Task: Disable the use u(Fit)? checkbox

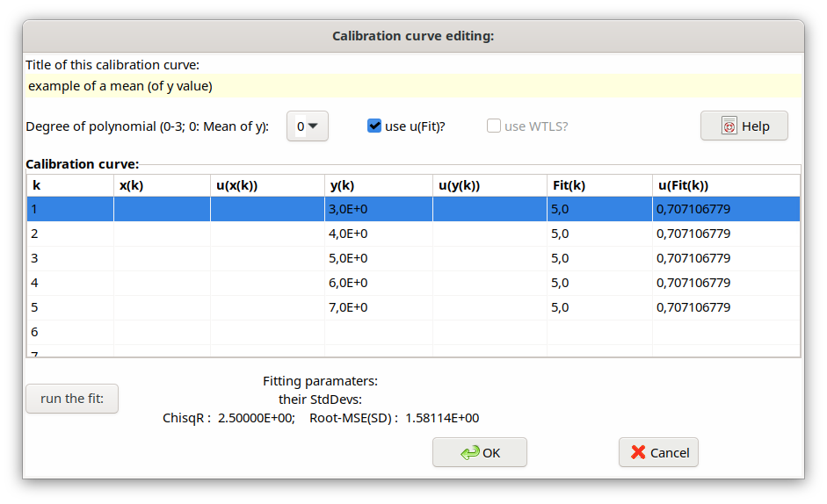Action: [x=374, y=126]
